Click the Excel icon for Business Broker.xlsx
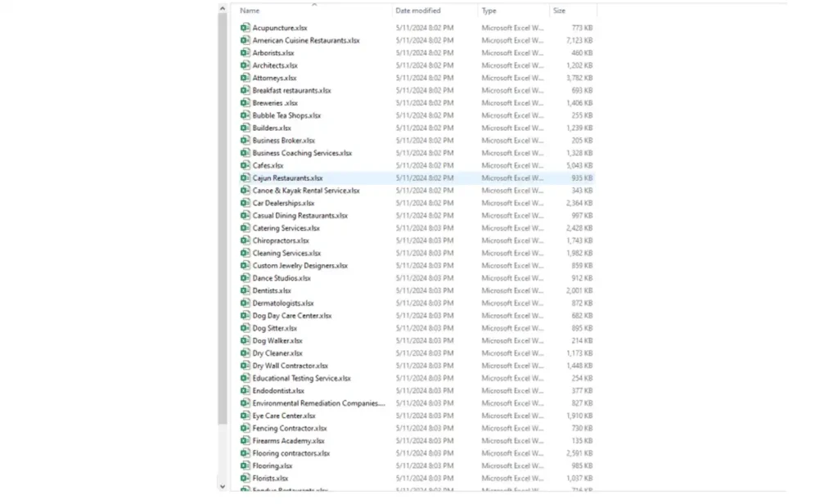Image resolution: width=838 pixels, height=504 pixels. click(x=245, y=140)
